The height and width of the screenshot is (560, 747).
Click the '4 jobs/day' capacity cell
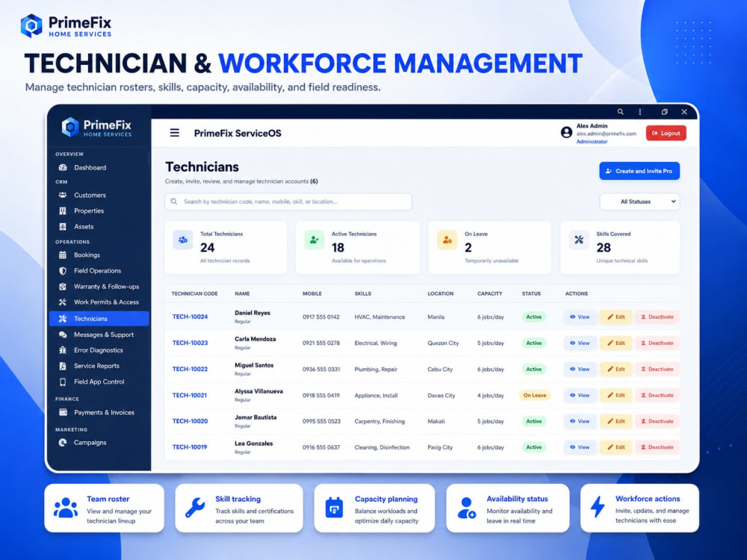click(x=490, y=395)
